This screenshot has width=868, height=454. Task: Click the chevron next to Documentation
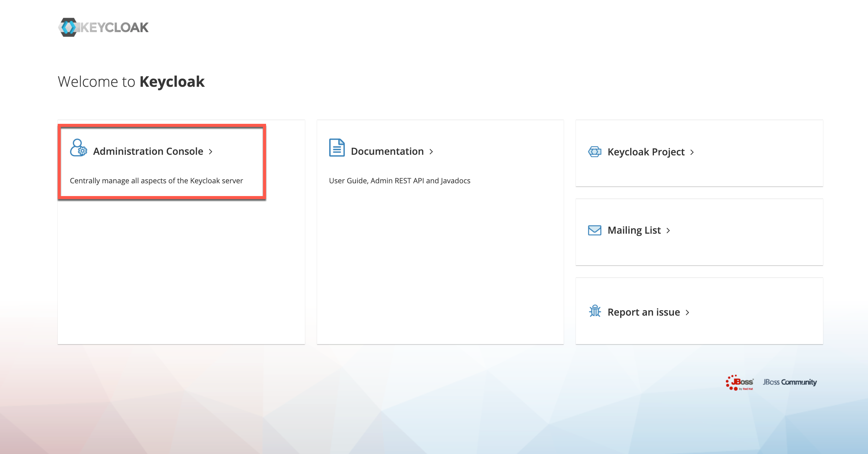(431, 152)
